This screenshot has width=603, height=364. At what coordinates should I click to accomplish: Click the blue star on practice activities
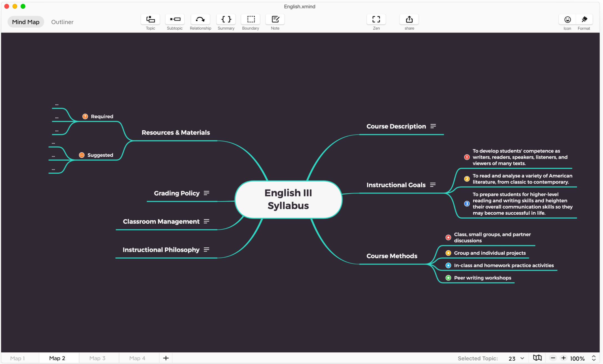pos(448,265)
